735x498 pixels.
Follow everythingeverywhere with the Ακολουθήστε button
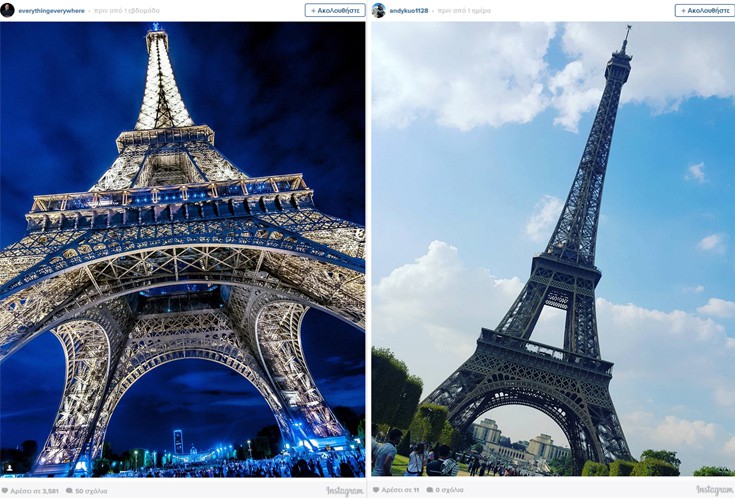(x=335, y=10)
